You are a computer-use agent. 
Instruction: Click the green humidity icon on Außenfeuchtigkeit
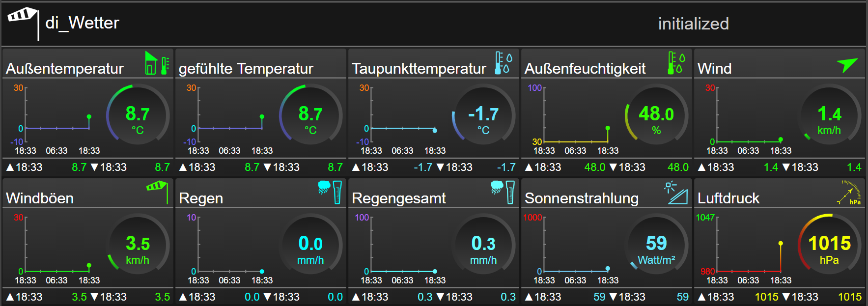point(676,63)
